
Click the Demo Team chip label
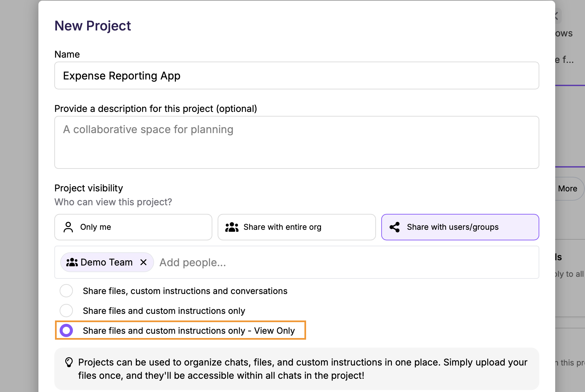click(106, 263)
